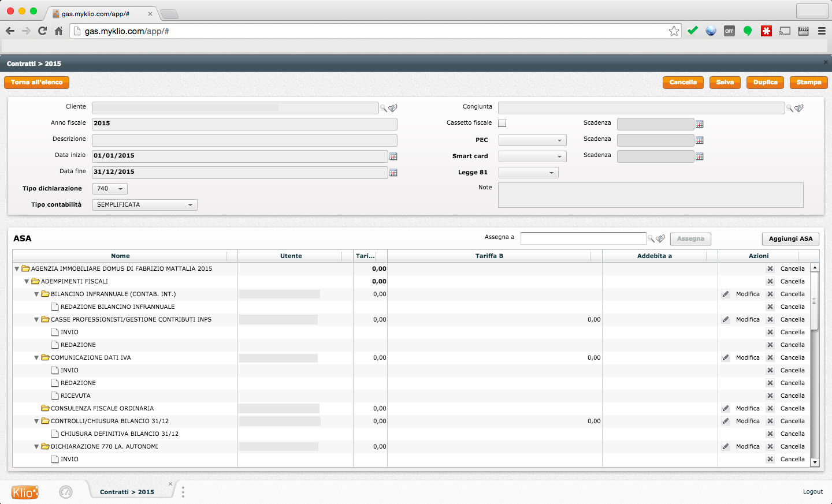Click X icon for ADEMPIMENTI FISCALI row
This screenshot has width=832, height=504.
tap(770, 282)
